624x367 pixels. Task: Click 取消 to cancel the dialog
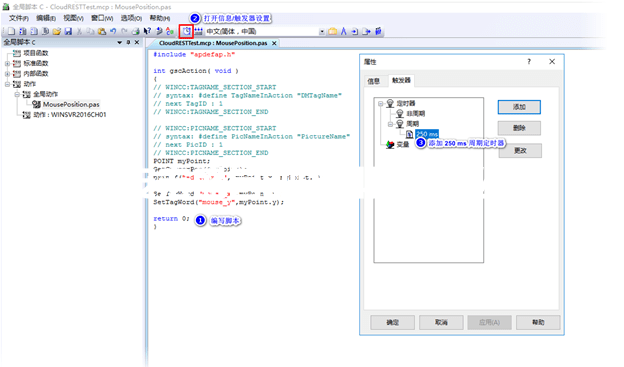(441, 322)
